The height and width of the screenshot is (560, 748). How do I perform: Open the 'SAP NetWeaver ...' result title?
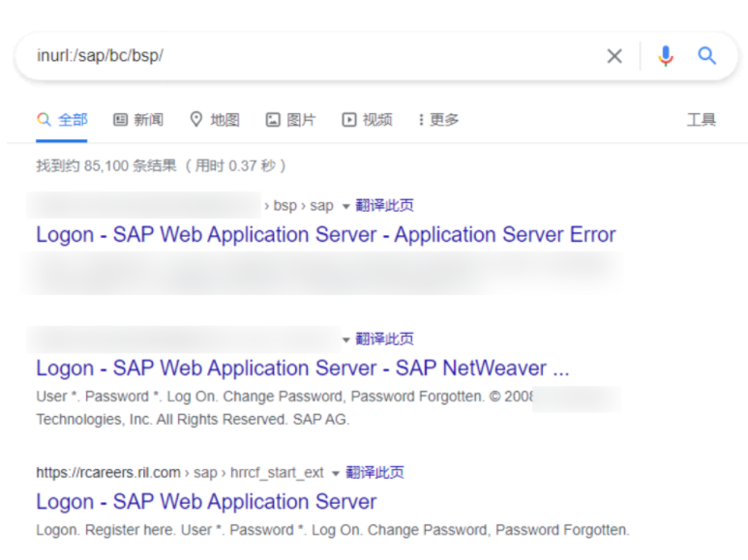pyautogui.click(x=302, y=368)
